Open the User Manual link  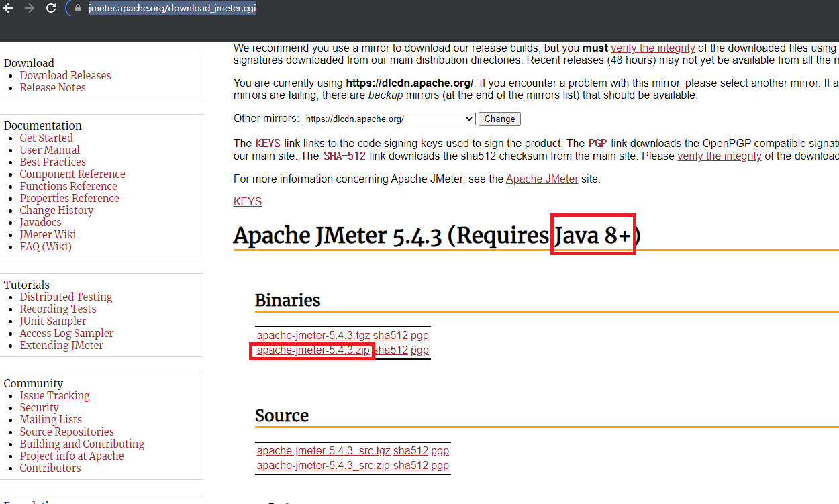[x=50, y=150]
